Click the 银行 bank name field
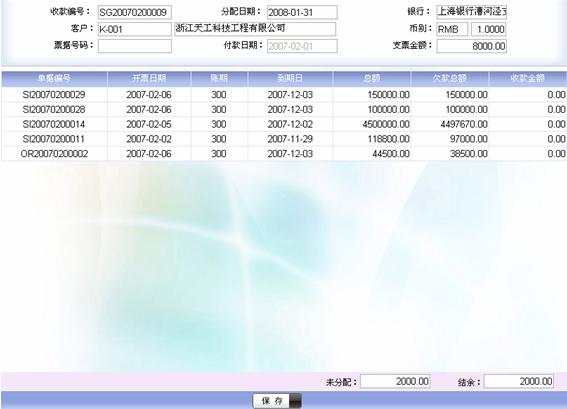The height and width of the screenshot is (409, 567). (472, 12)
